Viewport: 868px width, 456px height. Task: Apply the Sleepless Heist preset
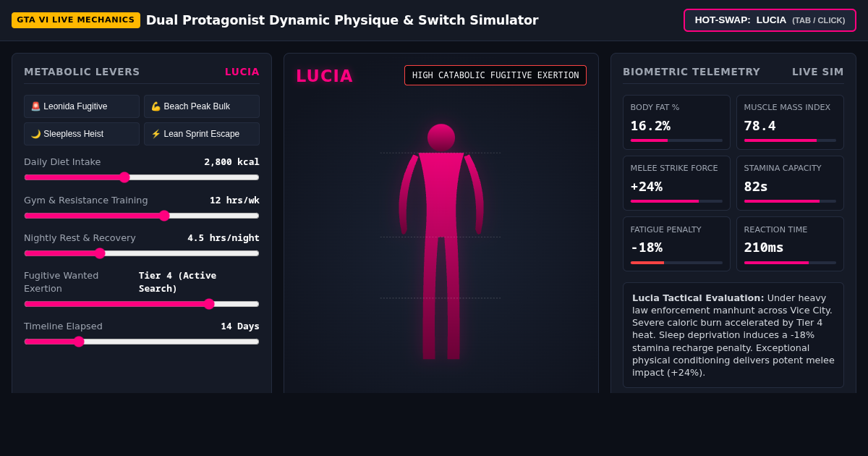point(82,134)
